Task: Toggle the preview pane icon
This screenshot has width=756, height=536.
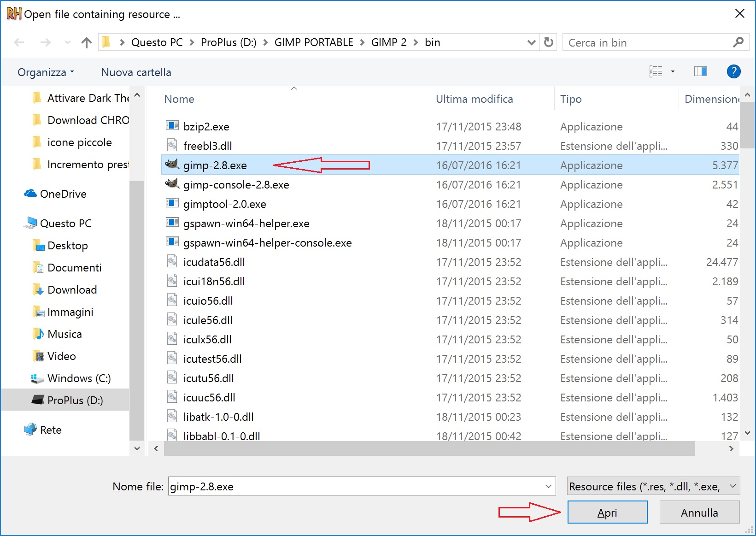Action: [x=701, y=71]
